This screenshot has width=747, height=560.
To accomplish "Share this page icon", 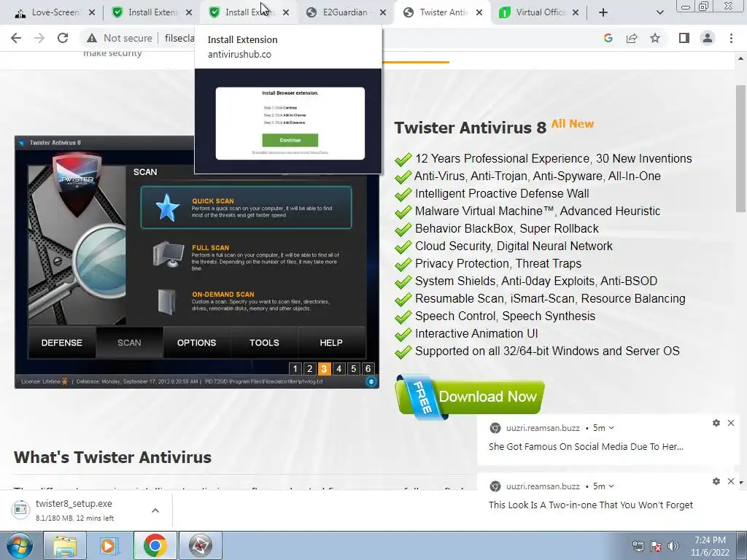I will [x=632, y=38].
